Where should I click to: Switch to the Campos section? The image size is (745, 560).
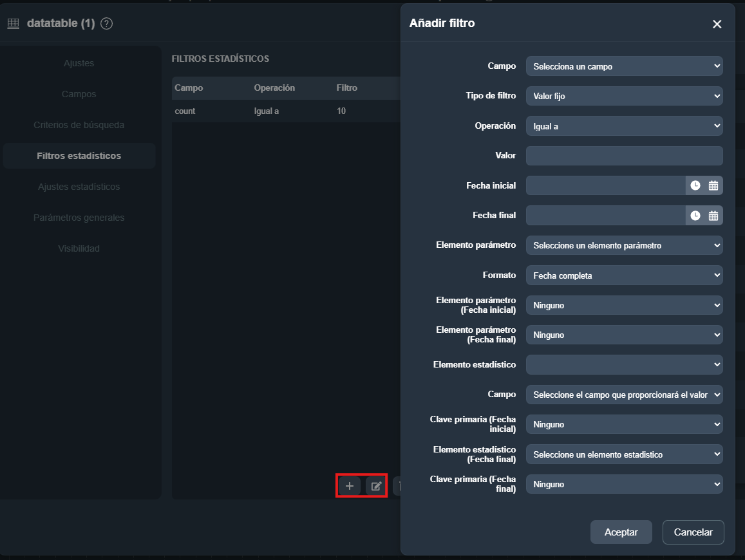point(79,93)
